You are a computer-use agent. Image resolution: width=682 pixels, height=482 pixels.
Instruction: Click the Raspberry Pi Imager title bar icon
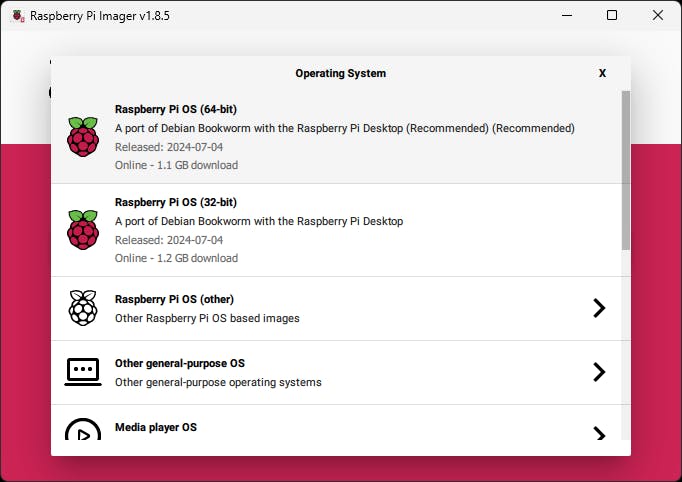coord(16,16)
